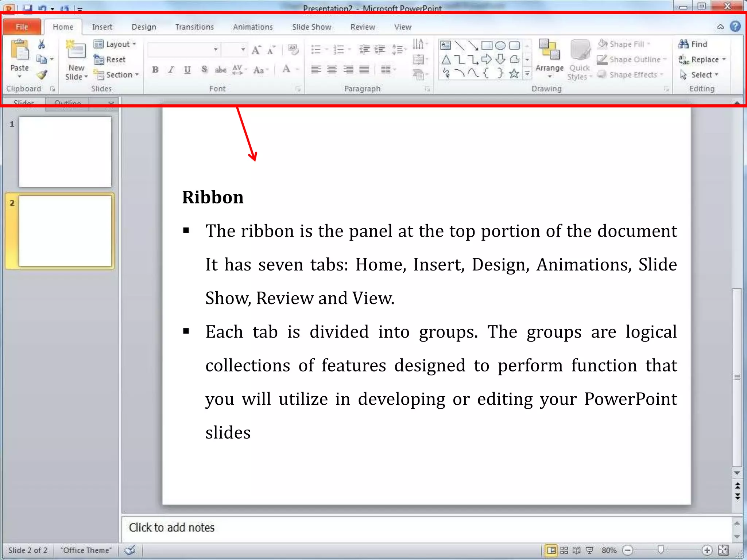Toggle text Shadow
Screen dimensions: 747x560
pyautogui.click(x=204, y=70)
